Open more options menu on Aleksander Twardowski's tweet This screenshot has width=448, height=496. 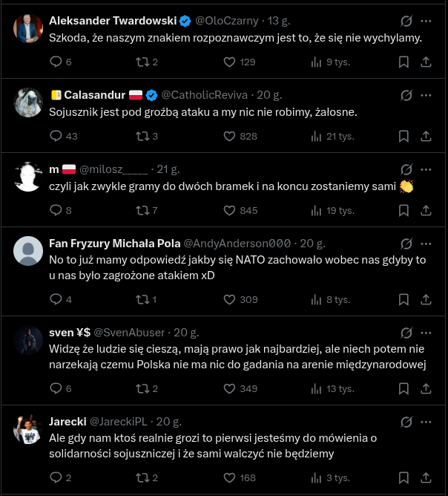[x=426, y=21]
